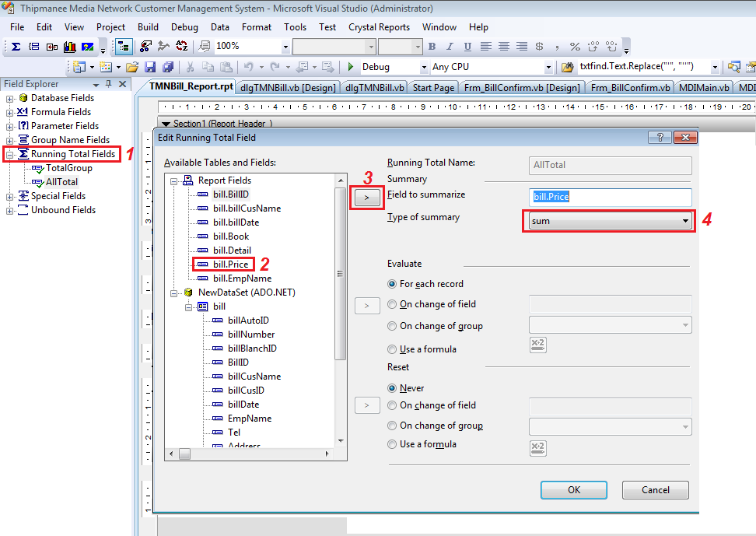The image size is (756, 536).
Task: Collapse the Report Fields tree node
Action: point(174,182)
